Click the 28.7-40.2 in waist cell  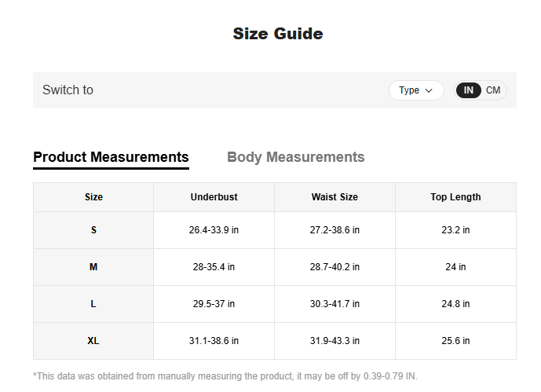click(334, 267)
